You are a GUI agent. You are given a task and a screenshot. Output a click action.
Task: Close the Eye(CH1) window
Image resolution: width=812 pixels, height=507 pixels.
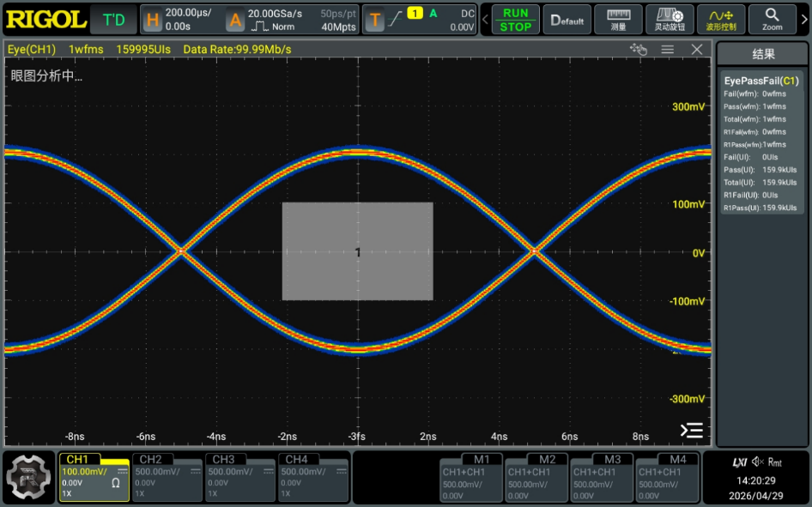point(697,49)
